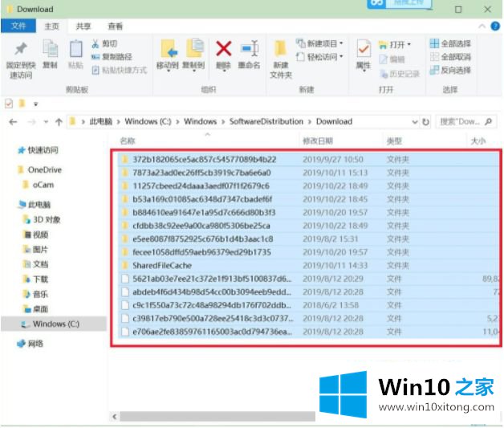Click the Properties checkmark icon
This screenshot has width=504, height=428.
[x=364, y=49]
